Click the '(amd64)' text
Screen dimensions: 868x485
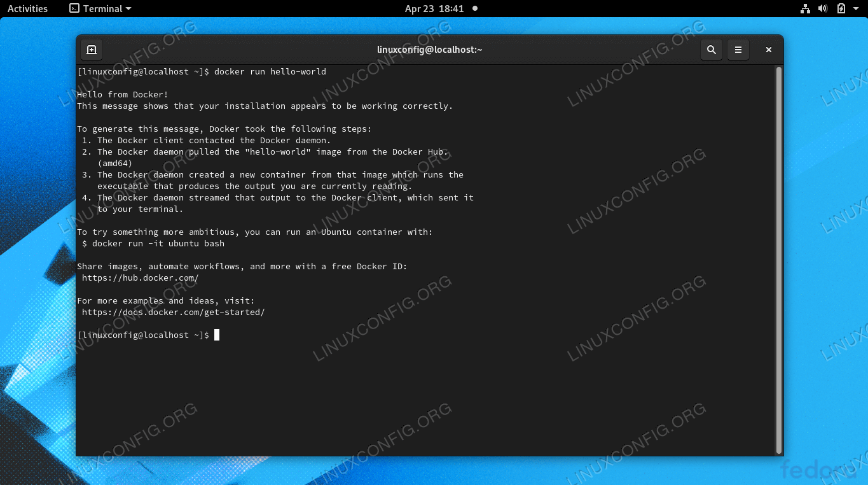click(115, 164)
